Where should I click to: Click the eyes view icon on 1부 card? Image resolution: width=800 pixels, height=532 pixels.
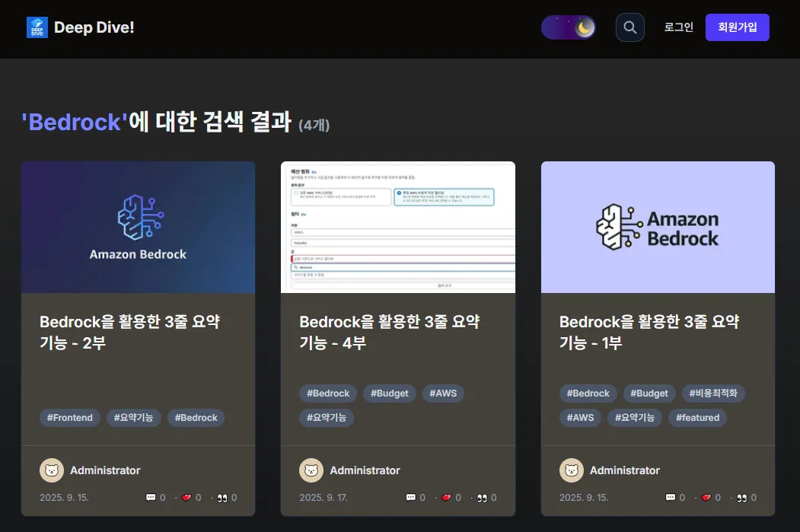point(741,498)
